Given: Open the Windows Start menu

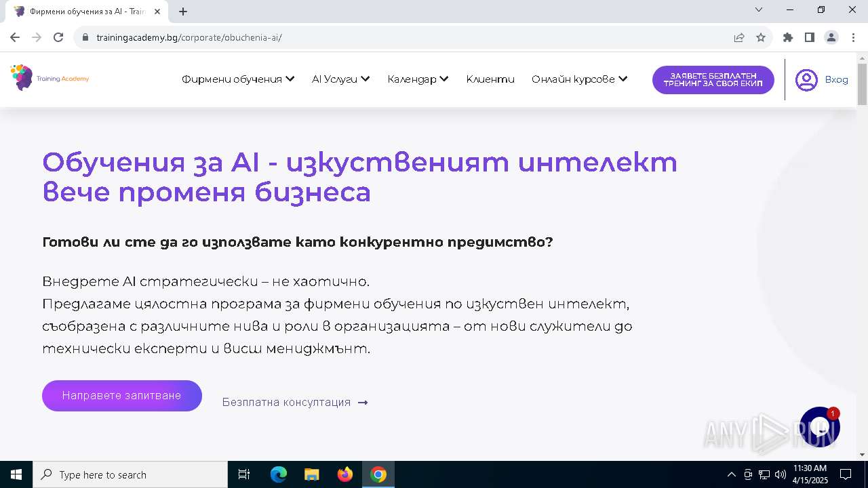Looking at the screenshot, I should (16, 474).
